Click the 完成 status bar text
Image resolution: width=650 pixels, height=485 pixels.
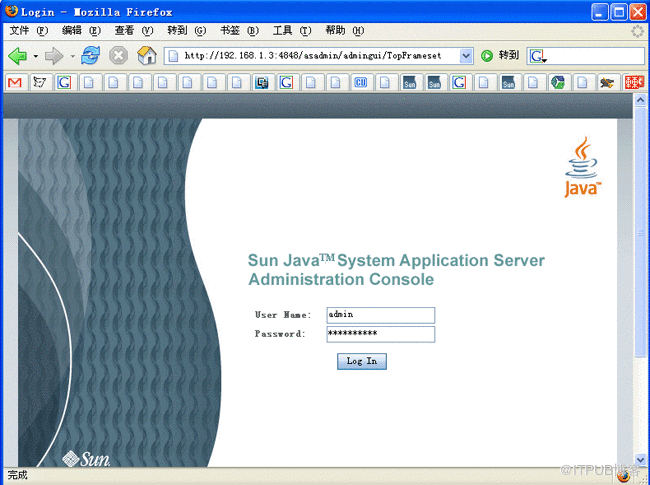click(17, 475)
